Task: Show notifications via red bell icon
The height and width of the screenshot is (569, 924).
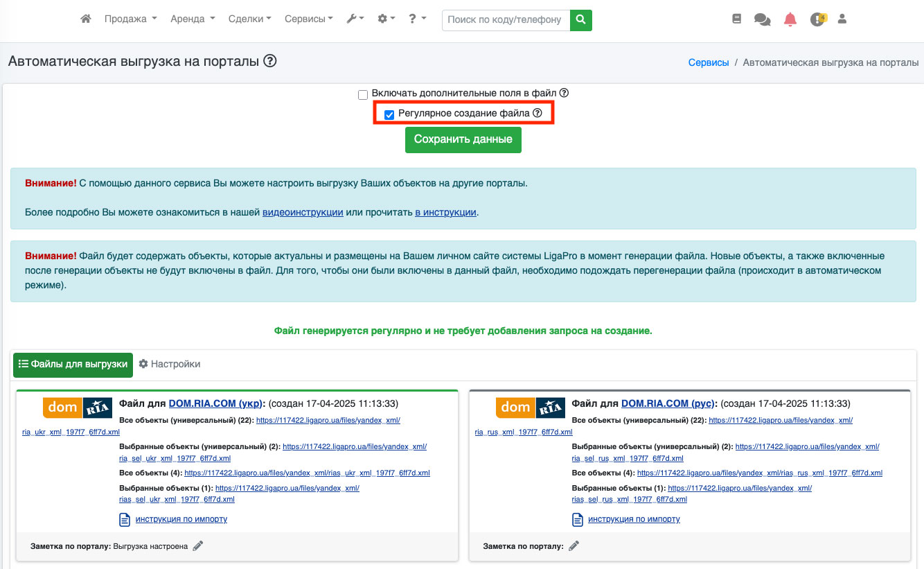Action: [x=790, y=19]
